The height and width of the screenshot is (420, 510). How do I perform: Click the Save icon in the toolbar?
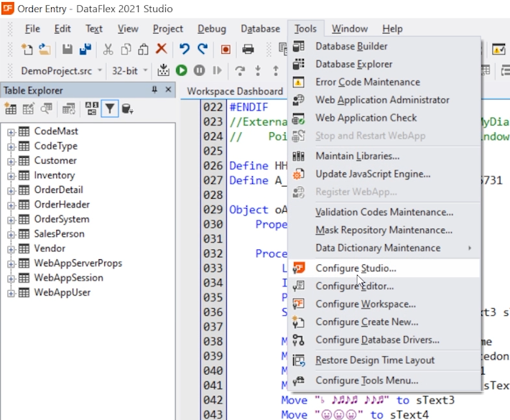(67, 50)
